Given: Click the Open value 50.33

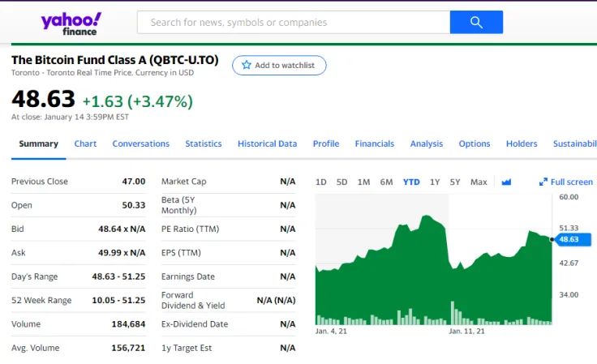Looking at the screenshot, I should coord(134,205).
